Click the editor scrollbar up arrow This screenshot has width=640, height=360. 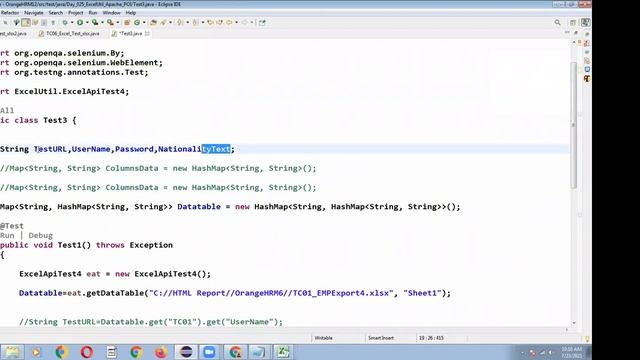pyautogui.click(x=573, y=42)
